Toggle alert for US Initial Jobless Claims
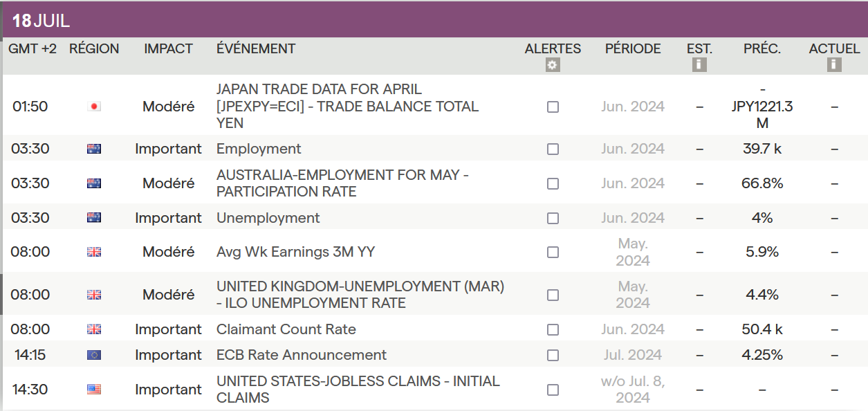The height and width of the screenshot is (411, 868). point(553,390)
